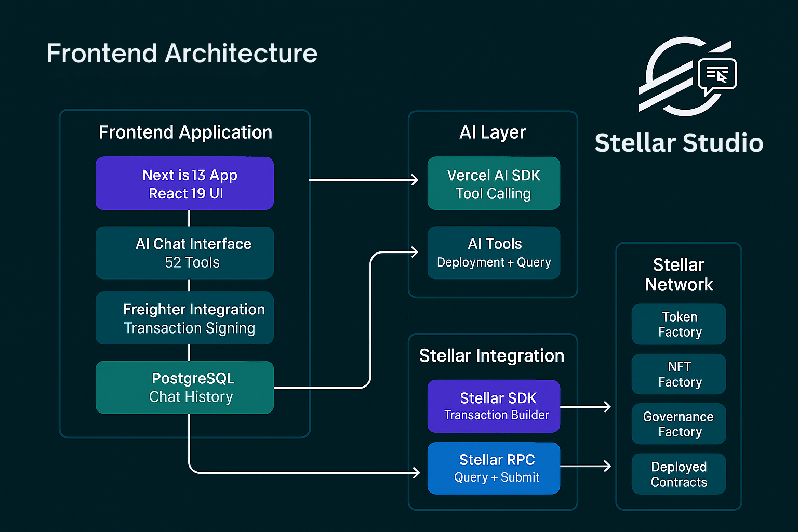798x532 pixels.
Task: Select the Vercel AI SDK Tool Calling box
Action: pos(494,183)
